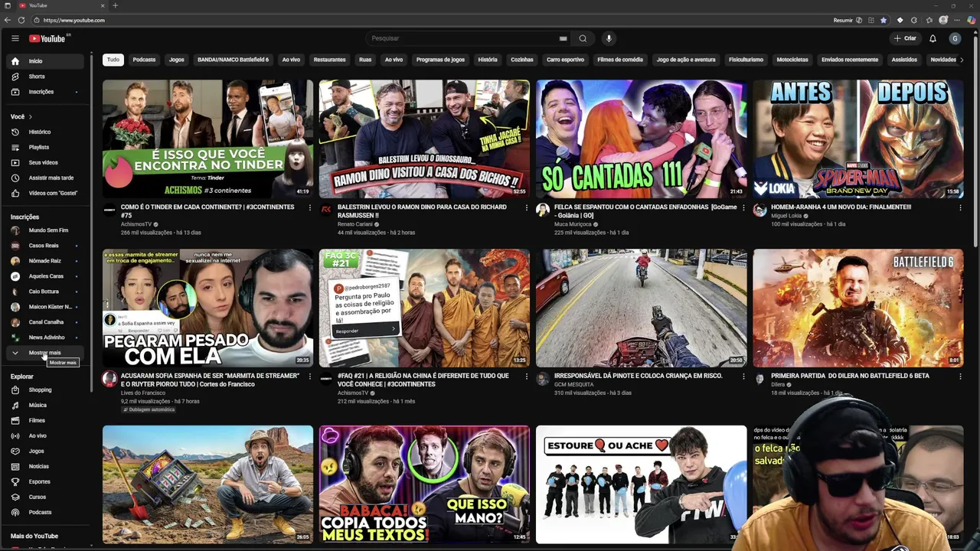This screenshot has width=980, height=551.
Task: Open Miguel Lokia channel avatar
Action: (759, 210)
